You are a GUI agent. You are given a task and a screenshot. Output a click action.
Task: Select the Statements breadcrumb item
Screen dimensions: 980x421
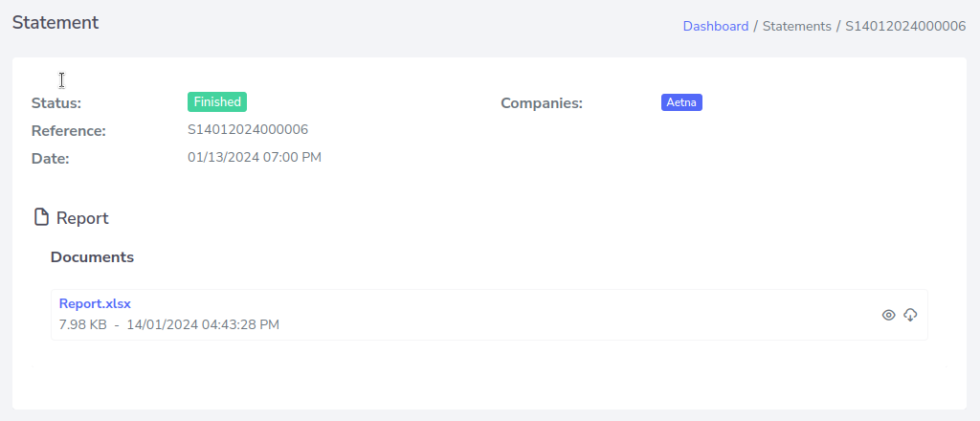coord(796,26)
